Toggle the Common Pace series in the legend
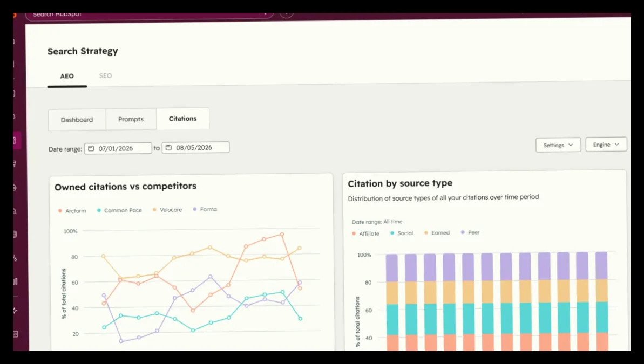The height and width of the screenshot is (364, 644). [119, 210]
